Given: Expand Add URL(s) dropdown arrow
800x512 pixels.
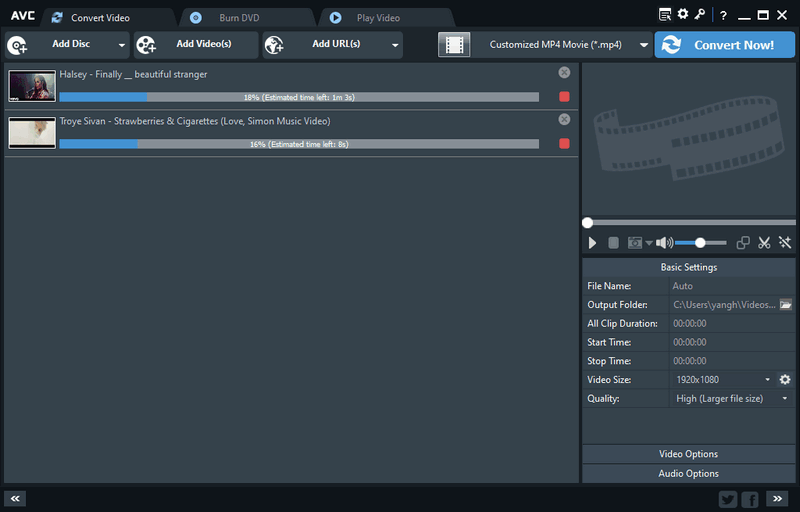Looking at the screenshot, I should click(395, 45).
